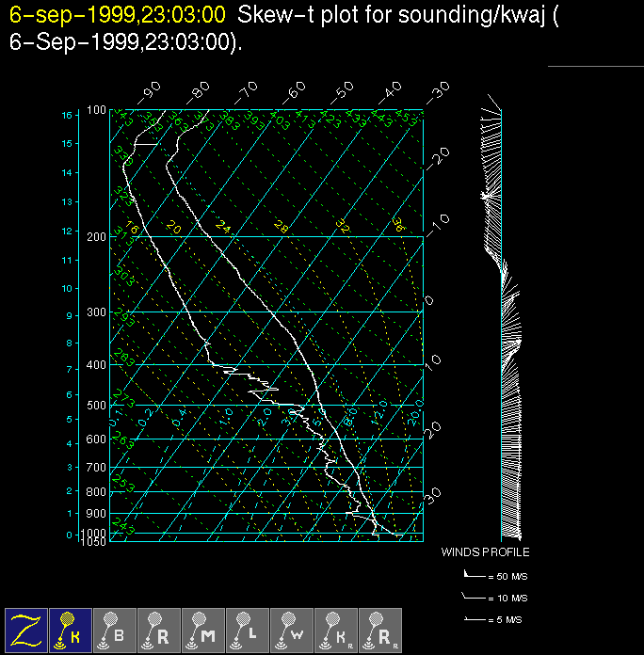The width and height of the screenshot is (644, 655).
Task: Click the 16 km altitude axis label
Action: pyautogui.click(x=67, y=115)
